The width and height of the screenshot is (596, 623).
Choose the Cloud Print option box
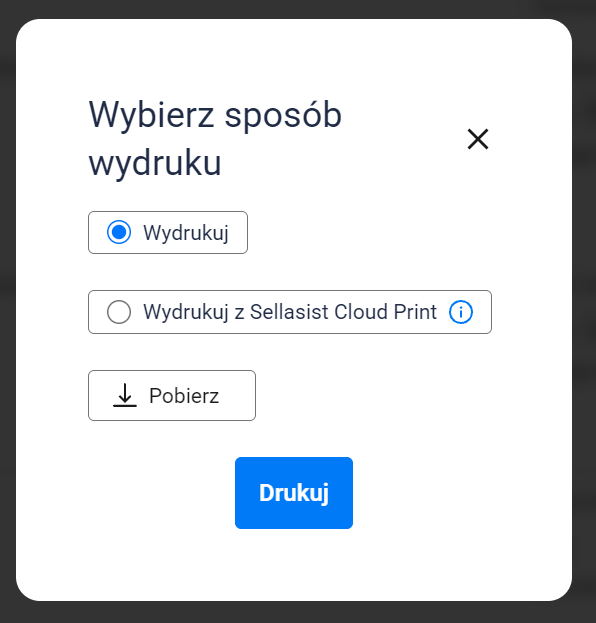click(x=290, y=312)
